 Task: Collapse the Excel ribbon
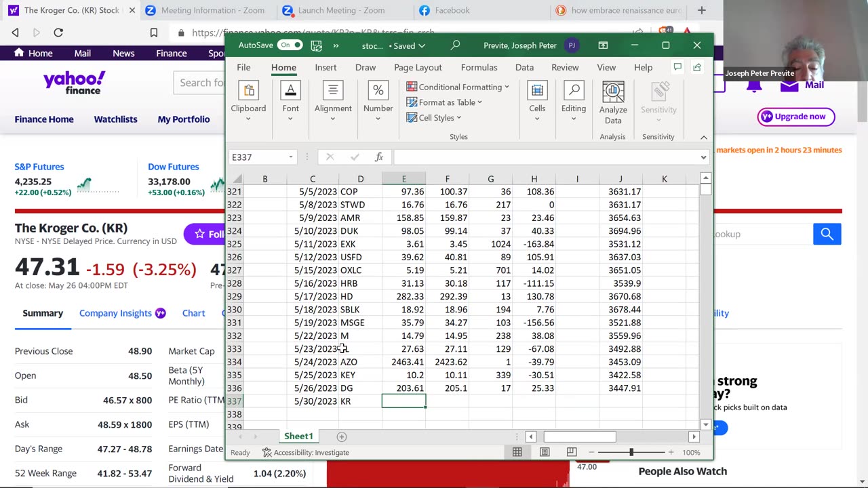(704, 137)
